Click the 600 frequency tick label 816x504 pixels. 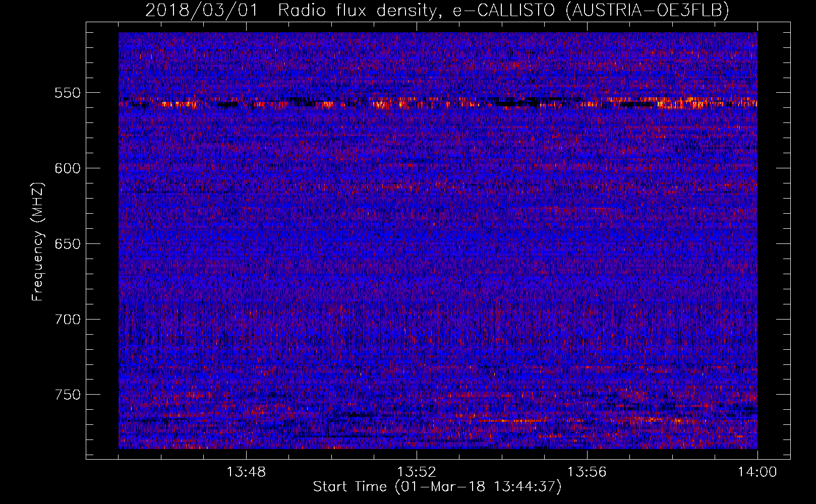(x=68, y=168)
